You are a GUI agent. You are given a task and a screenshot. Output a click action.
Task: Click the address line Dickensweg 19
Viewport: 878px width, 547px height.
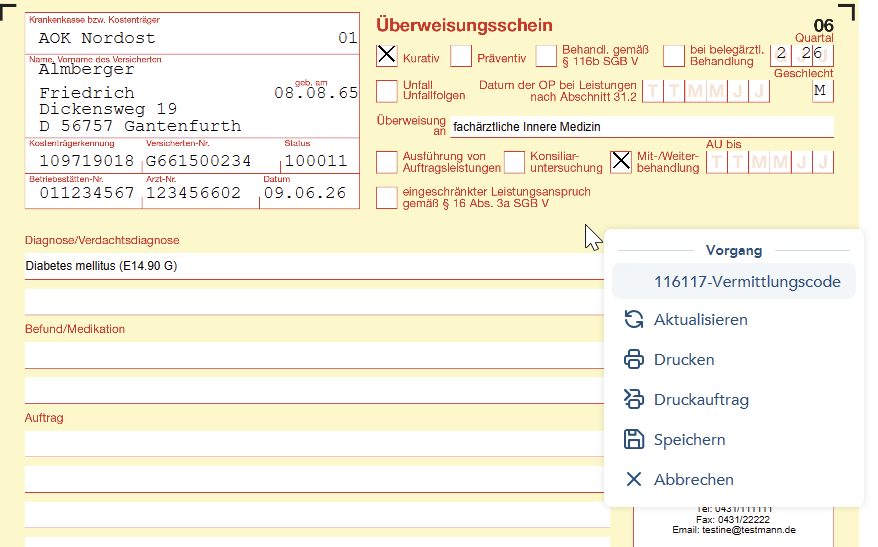coord(108,109)
